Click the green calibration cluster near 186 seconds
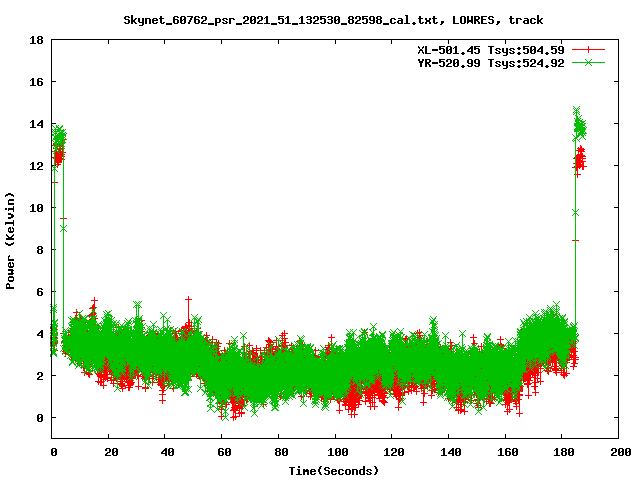Image resolution: width=640 pixels, height=480 pixels. pos(580,124)
